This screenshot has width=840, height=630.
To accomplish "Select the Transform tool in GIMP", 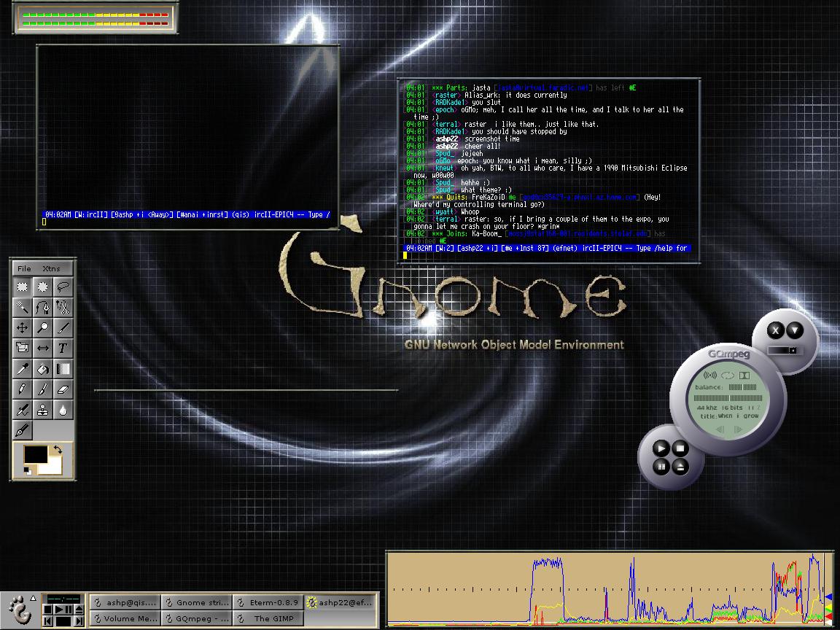I will [x=22, y=348].
